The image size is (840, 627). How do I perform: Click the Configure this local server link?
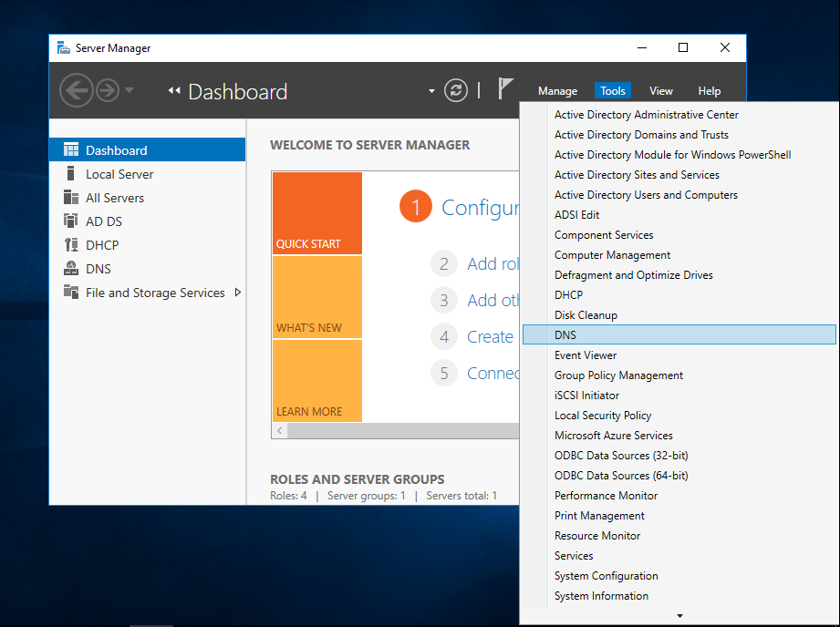click(480, 208)
